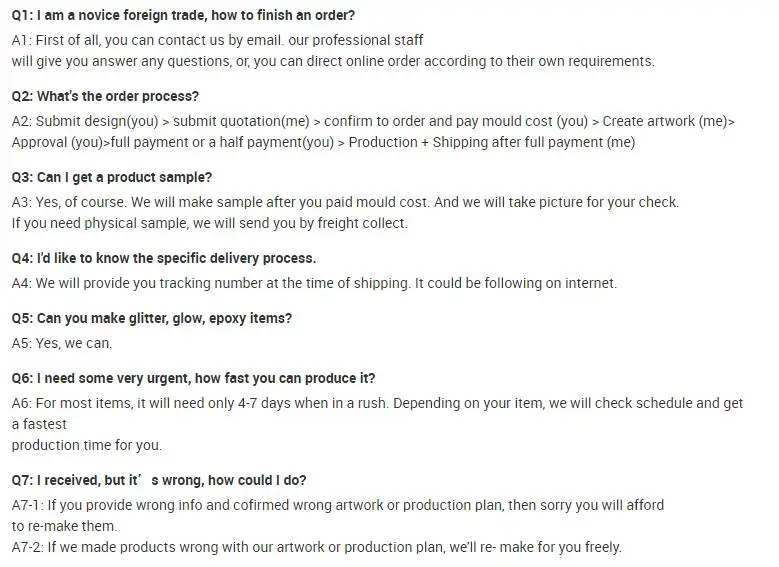The image size is (779, 567).
Task: Select the Q4 delivery process question
Action: 164,258
